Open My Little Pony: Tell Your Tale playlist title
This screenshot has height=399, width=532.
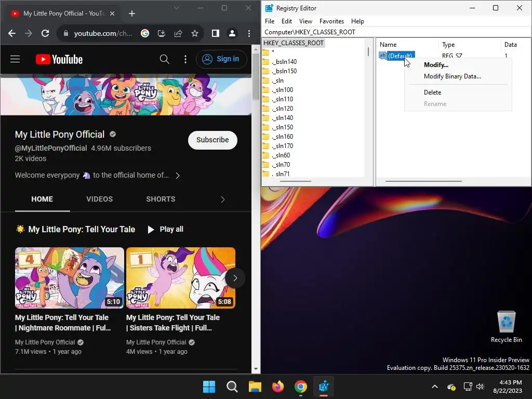click(x=82, y=229)
